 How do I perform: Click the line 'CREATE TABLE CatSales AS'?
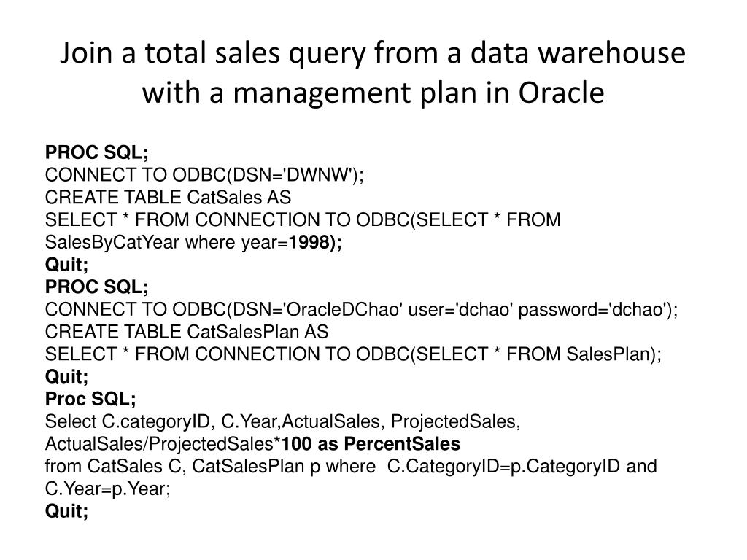coord(168,197)
